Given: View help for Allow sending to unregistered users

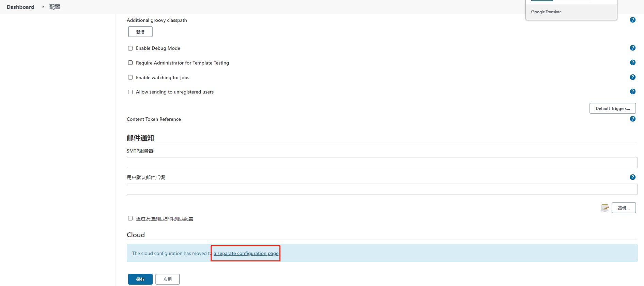Looking at the screenshot, I should 632,91.
